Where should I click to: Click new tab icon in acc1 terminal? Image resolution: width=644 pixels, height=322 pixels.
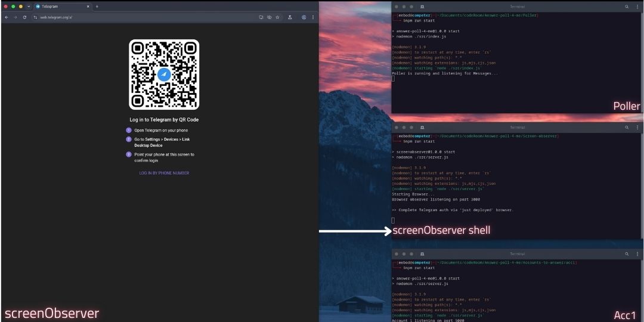(422, 254)
